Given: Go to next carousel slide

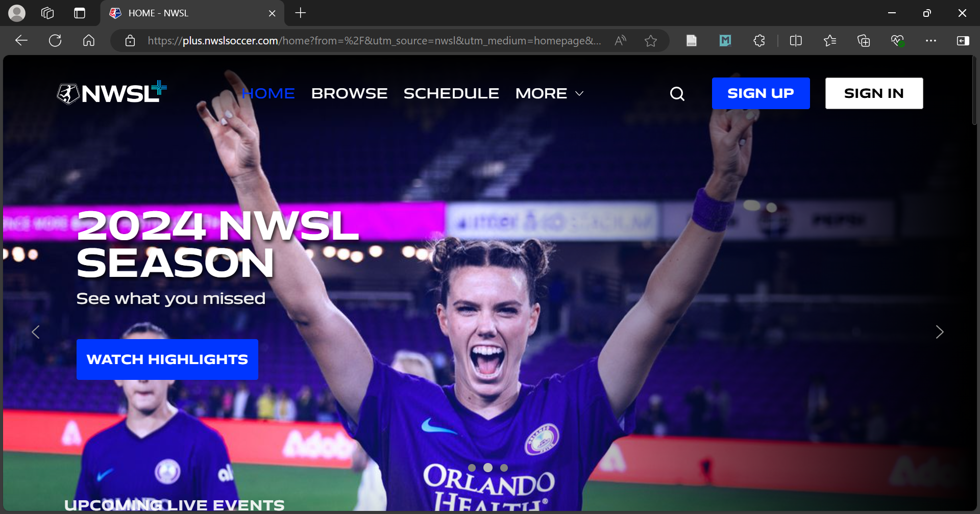Looking at the screenshot, I should tap(940, 332).
